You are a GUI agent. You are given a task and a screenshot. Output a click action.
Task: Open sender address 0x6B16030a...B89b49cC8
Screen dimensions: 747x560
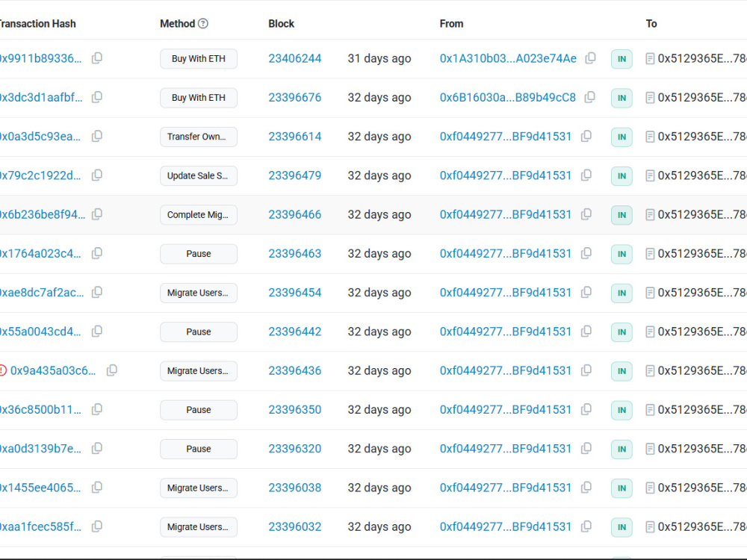point(508,98)
